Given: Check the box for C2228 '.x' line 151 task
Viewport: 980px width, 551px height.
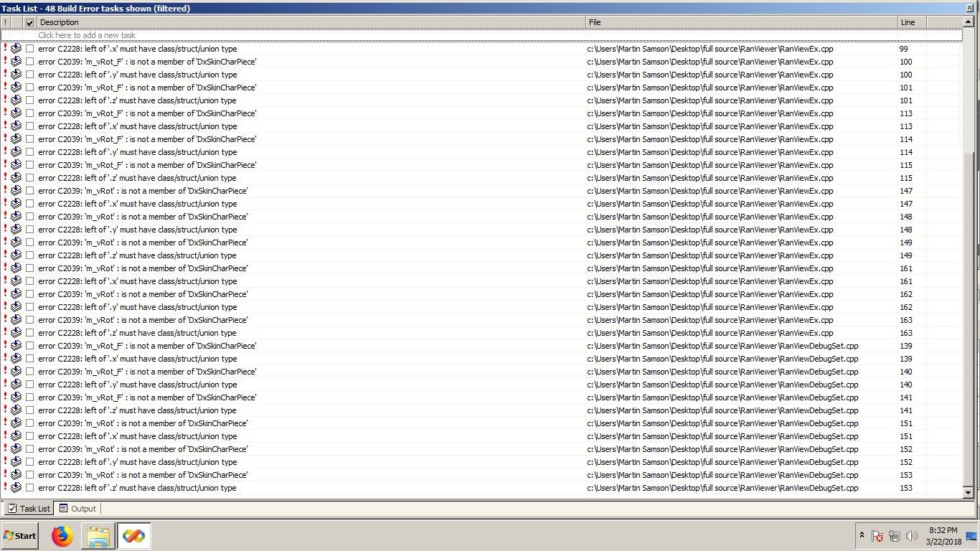Looking at the screenshot, I should point(29,436).
